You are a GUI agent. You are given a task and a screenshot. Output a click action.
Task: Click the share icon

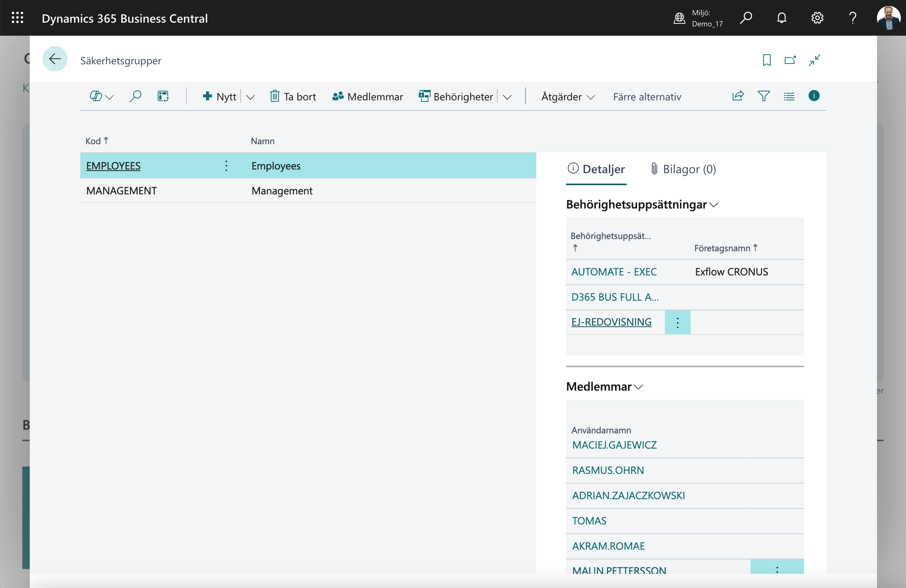(x=738, y=96)
